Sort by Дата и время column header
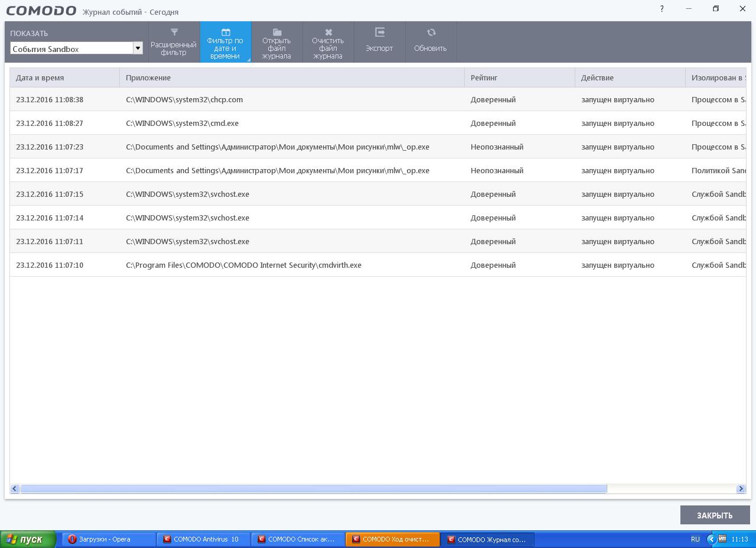The image size is (756, 548). [x=64, y=77]
